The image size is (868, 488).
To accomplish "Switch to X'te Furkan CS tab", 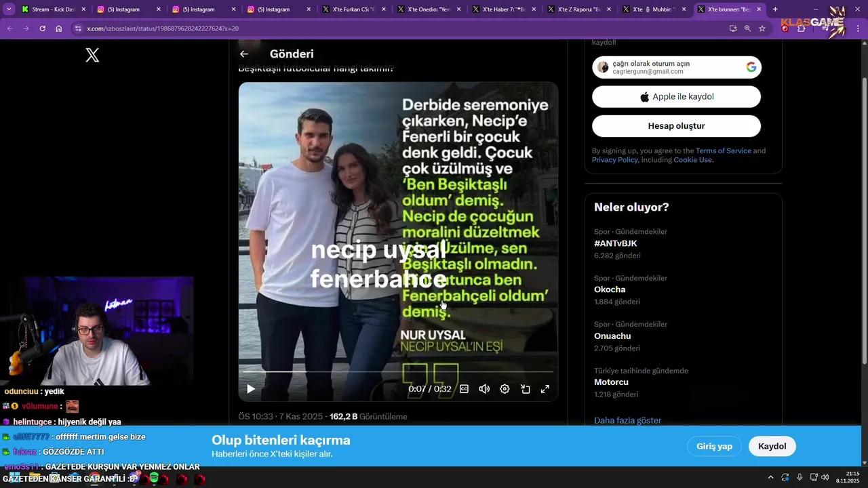I will tap(354, 9).
